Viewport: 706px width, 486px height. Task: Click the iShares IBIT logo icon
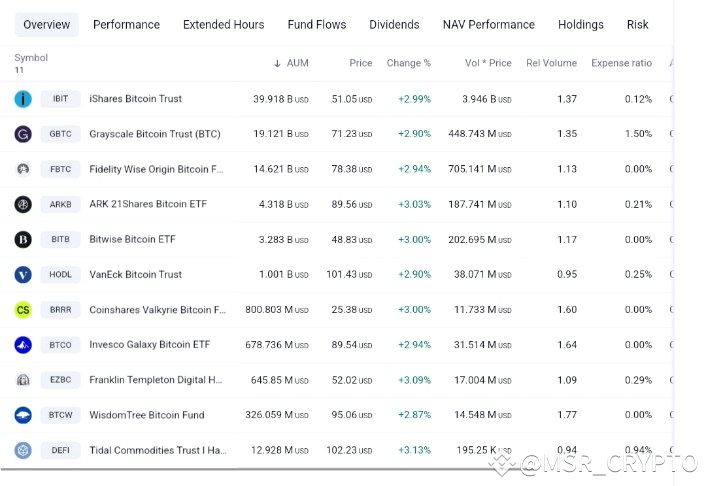point(23,99)
